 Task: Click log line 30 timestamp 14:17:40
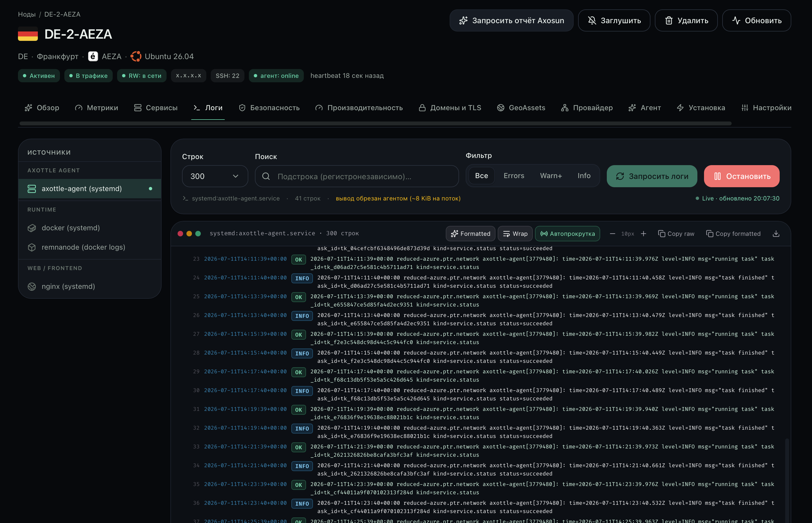pos(245,390)
